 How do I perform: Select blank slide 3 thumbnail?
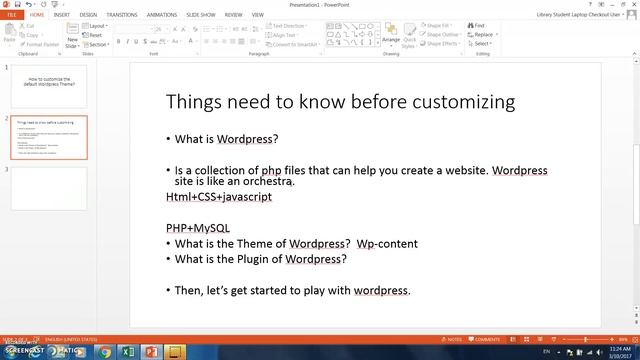point(49,189)
